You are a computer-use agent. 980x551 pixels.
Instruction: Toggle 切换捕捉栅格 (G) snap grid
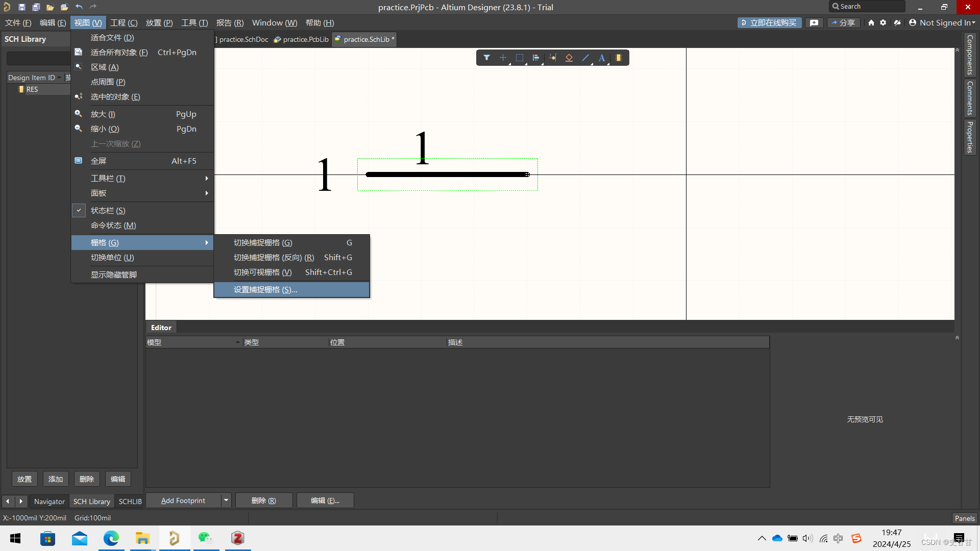tap(262, 242)
